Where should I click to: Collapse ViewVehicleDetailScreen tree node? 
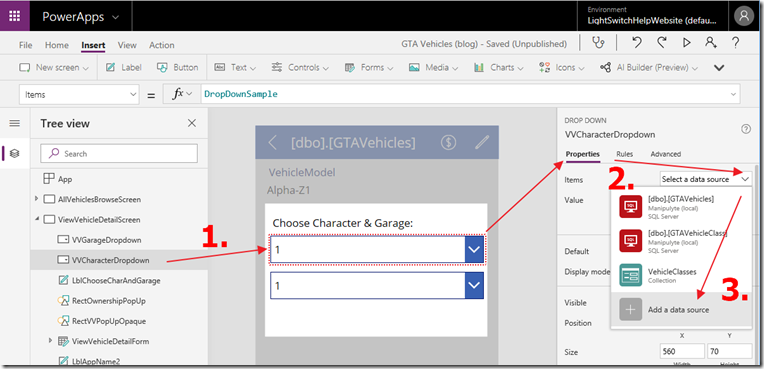37,219
